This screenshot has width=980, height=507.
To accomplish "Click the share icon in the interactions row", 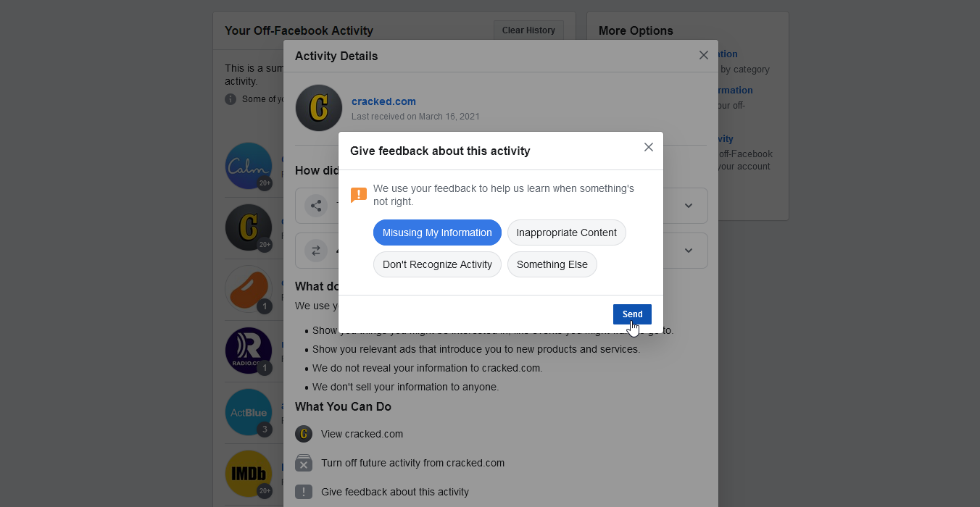I will pyautogui.click(x=316, y=206).
